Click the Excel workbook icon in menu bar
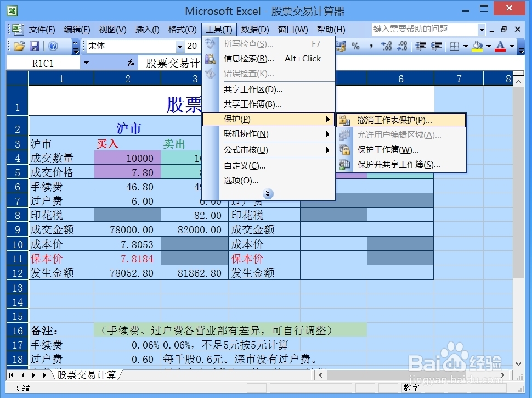 coord(18,30)
